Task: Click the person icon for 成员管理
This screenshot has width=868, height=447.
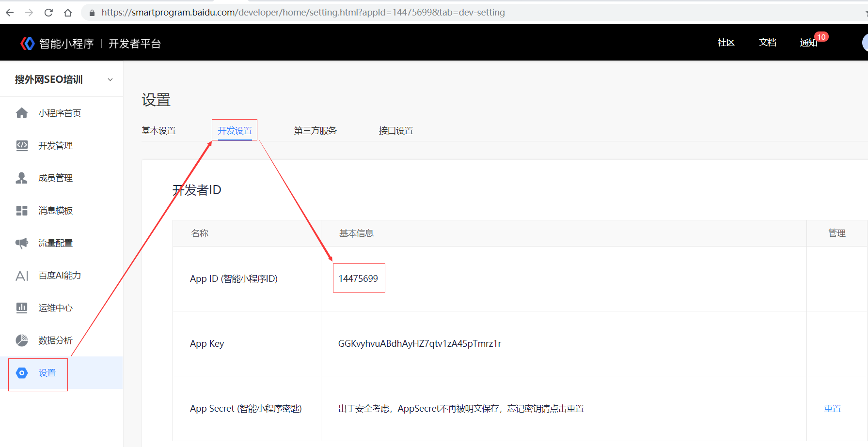Action: pos(22,178)
